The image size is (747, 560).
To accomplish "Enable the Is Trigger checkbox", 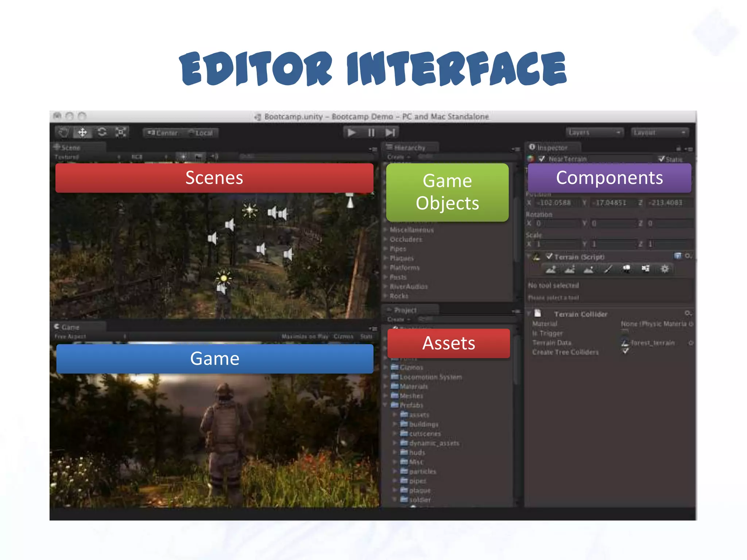I will (x=625, y=332).
